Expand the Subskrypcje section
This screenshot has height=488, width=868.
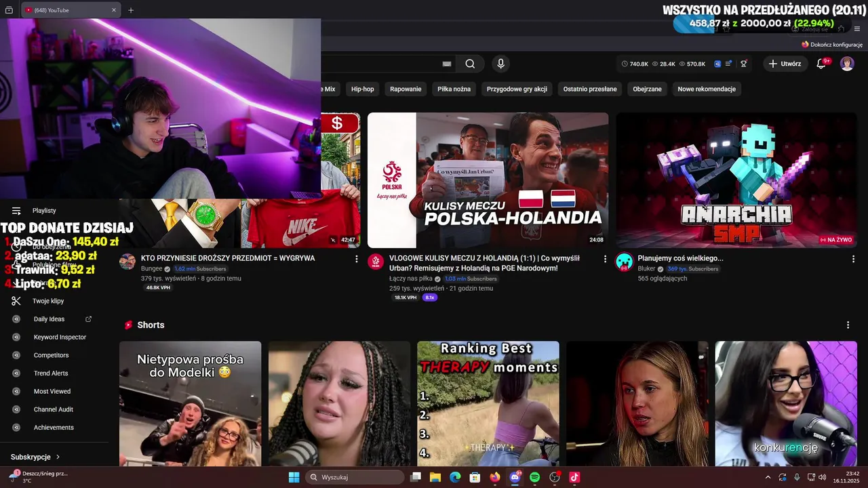pos(35,457)
